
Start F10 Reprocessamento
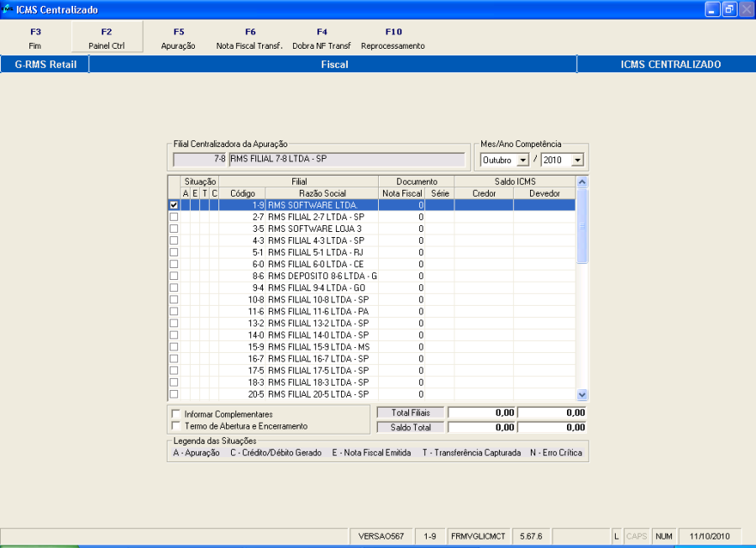(393, 38)
